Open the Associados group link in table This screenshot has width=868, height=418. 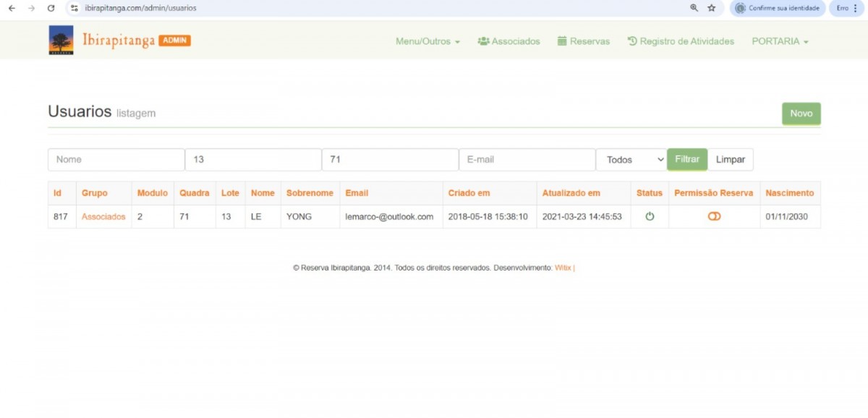tap(103, 216)
